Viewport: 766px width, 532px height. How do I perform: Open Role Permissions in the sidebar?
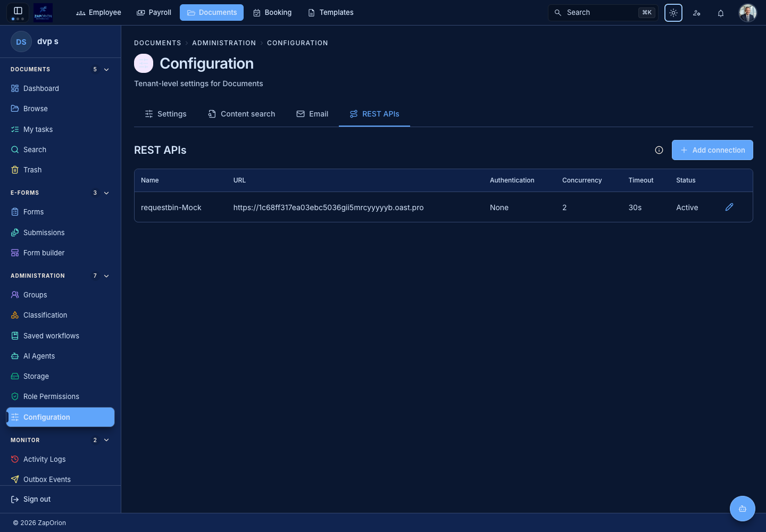click(60, 397)
